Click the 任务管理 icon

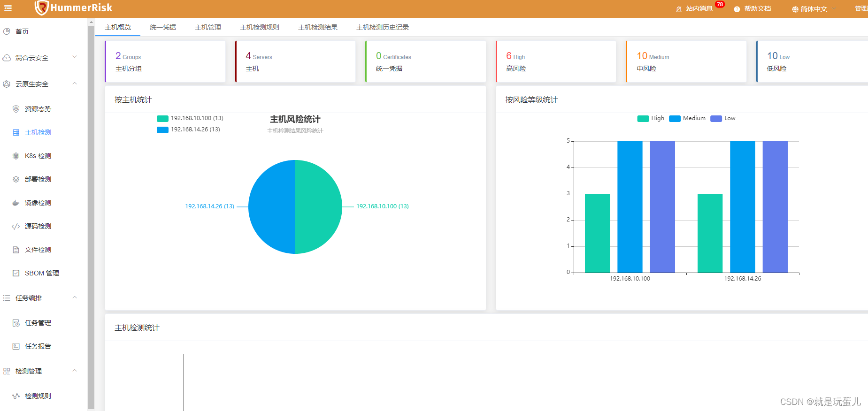(x=16, y=323)
